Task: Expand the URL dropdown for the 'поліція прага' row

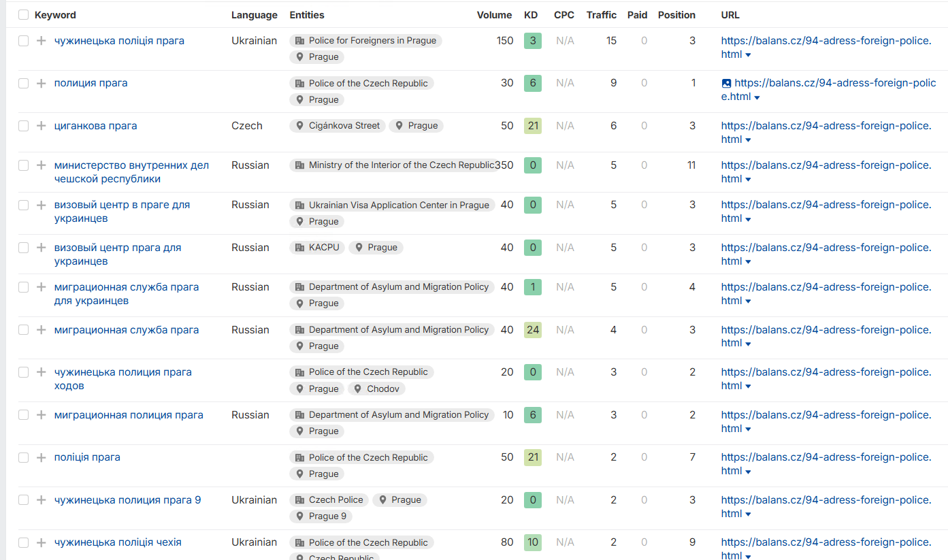Action: (749, 472)
